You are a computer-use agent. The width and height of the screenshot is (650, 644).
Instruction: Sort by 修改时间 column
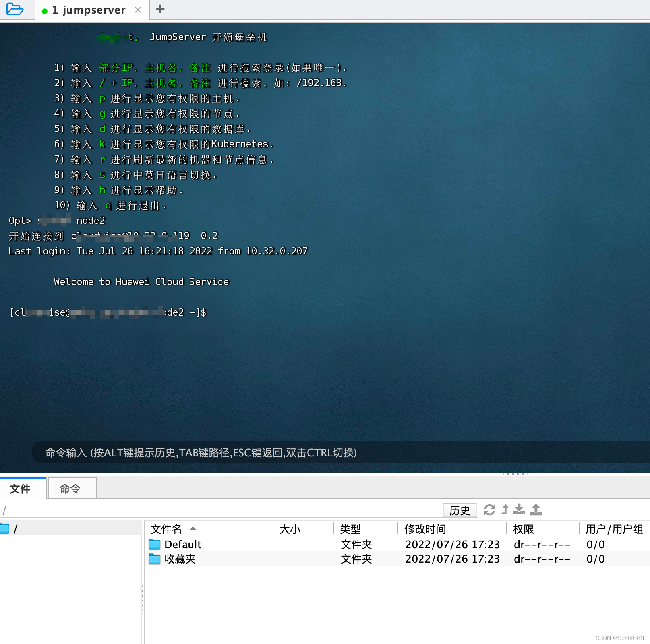(x=453, y=529)
